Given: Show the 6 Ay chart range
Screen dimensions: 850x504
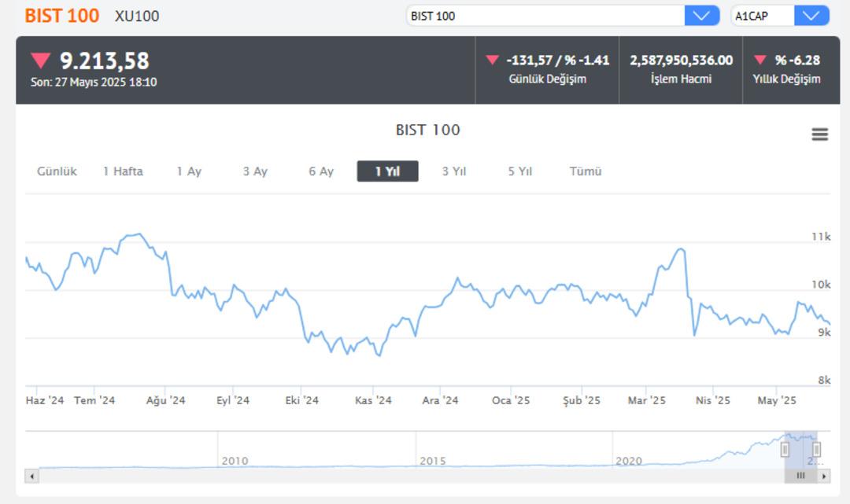Looking at the screenshot, I should [321, 171].
